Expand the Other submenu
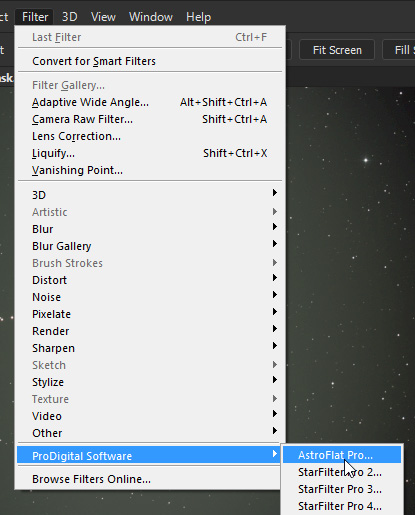The height and width of the screenshot is (515, 415). (150, 433)
